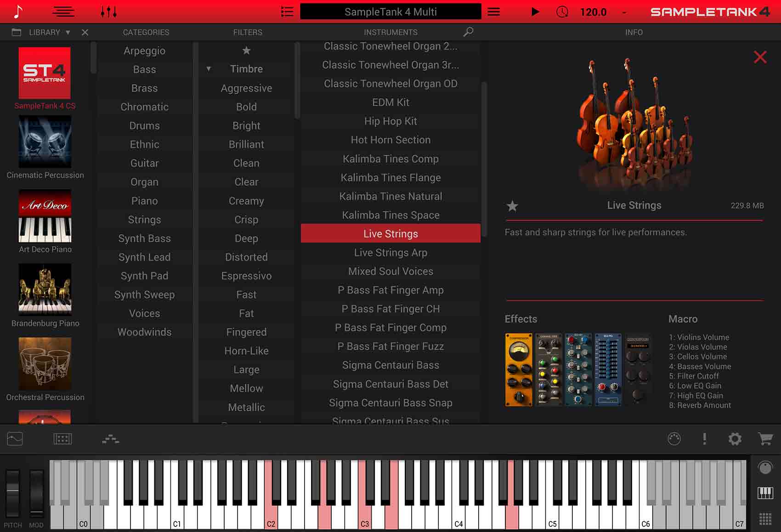Collapse the Timbre filter group
Image resolution: width=781 pixels, height=532 pixels.
coord(209,69)
